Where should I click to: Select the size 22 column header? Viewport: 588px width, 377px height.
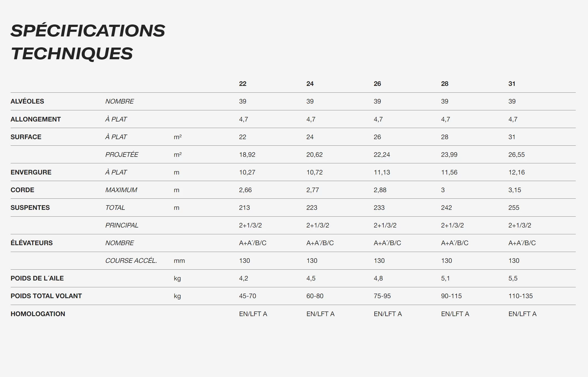coord(242,84)
